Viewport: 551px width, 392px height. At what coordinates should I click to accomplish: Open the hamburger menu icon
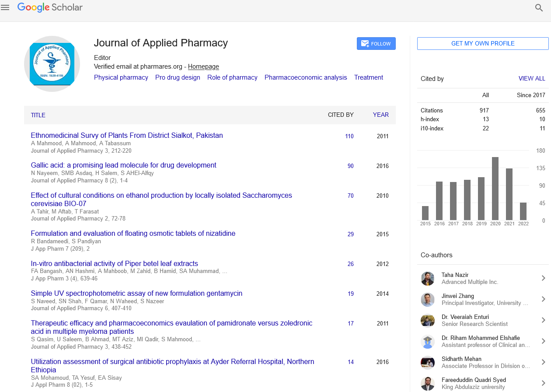5,7
